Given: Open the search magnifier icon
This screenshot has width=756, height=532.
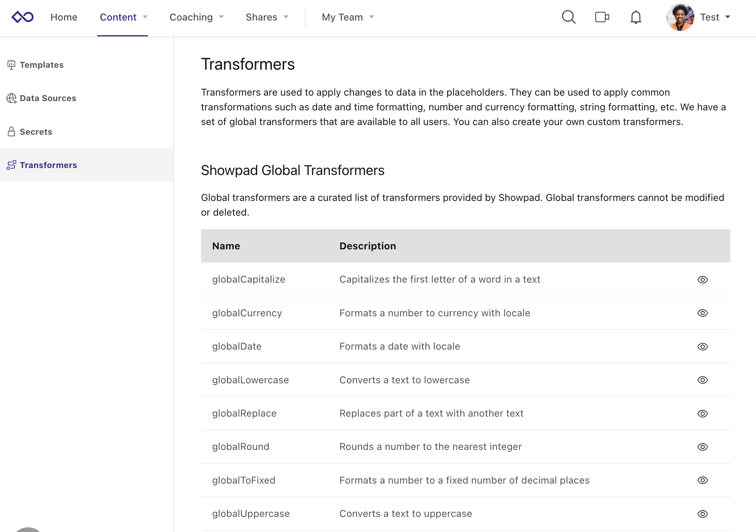Looking at the screenshot, I should pyautogui.click(x=569, y=17).
